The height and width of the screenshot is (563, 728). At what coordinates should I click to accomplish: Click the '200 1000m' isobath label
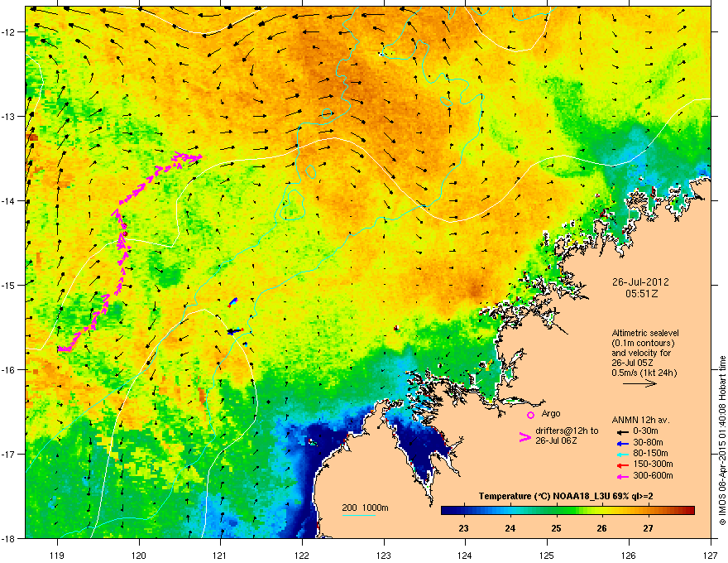365,508
